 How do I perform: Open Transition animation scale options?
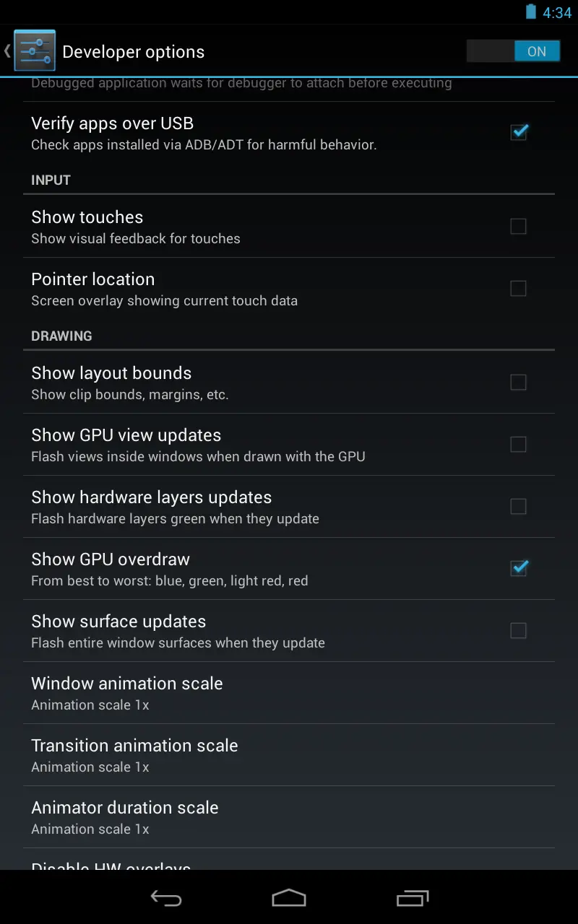pos(289,755)
